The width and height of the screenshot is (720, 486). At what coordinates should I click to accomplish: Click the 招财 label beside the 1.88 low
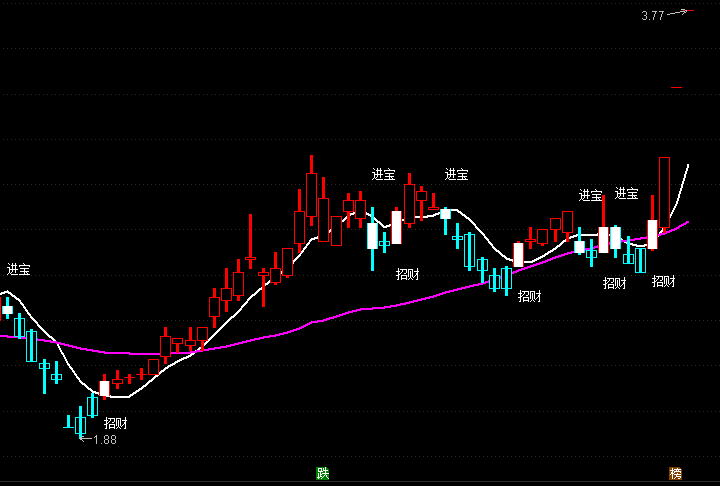[115, 423]
